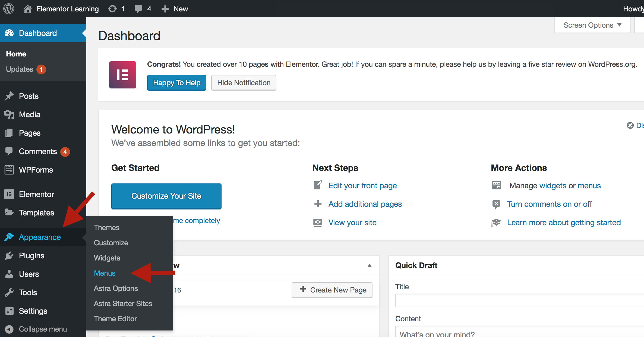Click the Tools wrench icon
Viewport: 644px width, 337px height.
pos(9,293)
